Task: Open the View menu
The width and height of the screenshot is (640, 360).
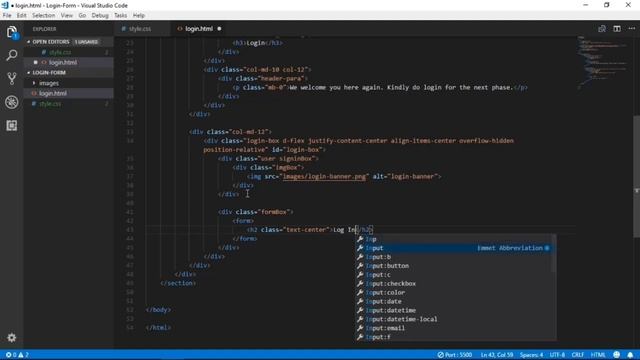Action: tap(67, 16)
